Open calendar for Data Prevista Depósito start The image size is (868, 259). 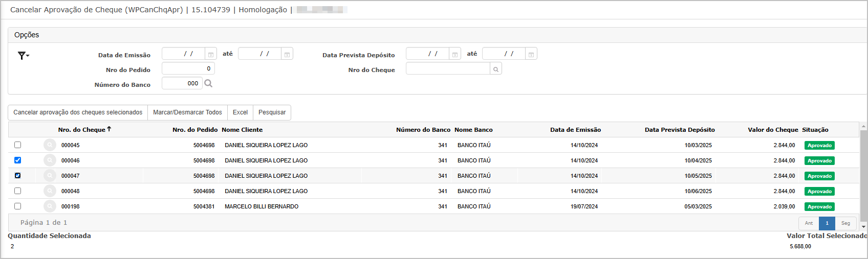454,54
